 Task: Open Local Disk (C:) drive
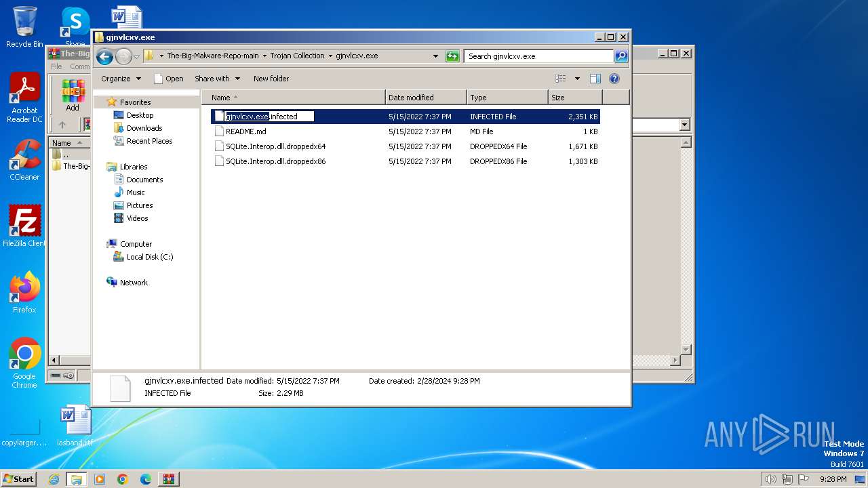click(x=149, y=257)
